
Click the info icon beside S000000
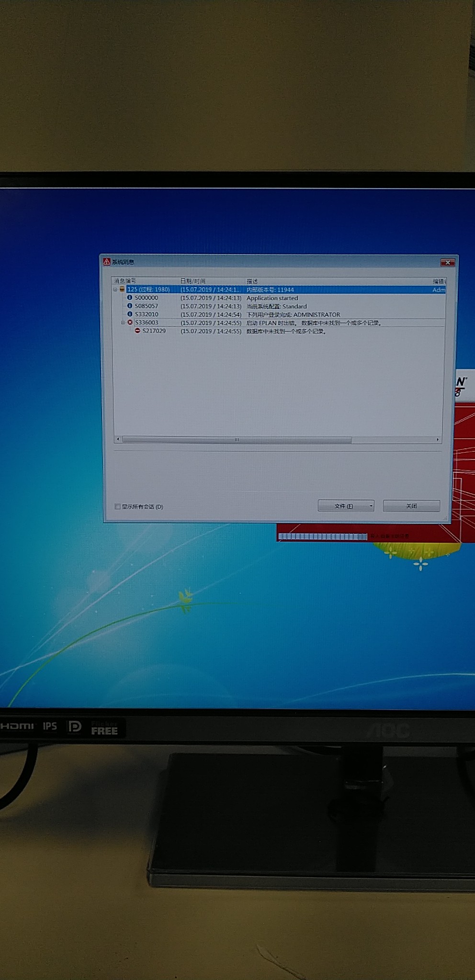[129, 298]
